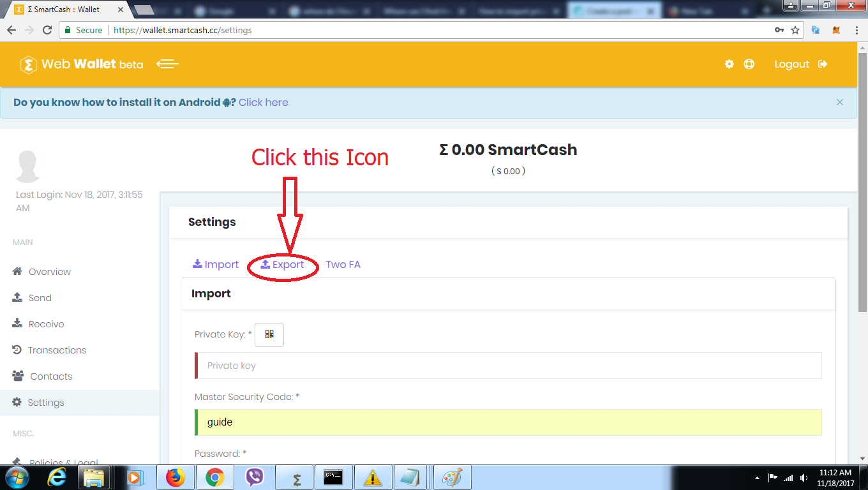Click the yellow warning taskbar icon
The width and height of the screenshot is (868, 490).
pos(373,477)
